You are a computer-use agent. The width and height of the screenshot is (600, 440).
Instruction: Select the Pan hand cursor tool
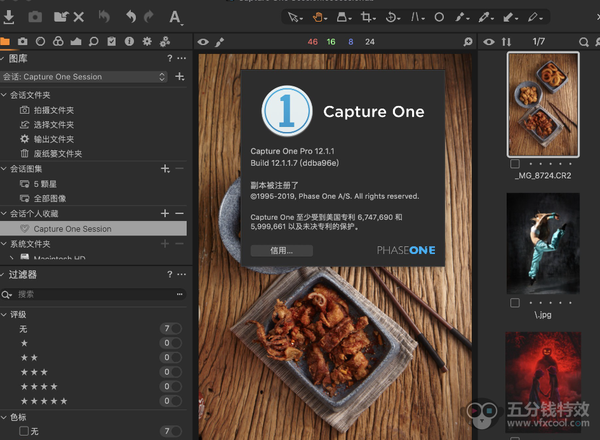(319, 17)
